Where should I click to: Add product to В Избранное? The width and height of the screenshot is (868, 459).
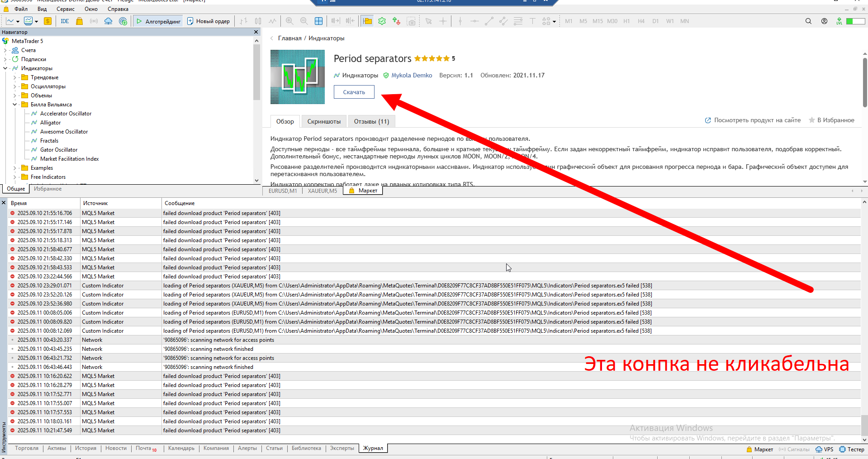pyautogui.click(x=831, y=120)
